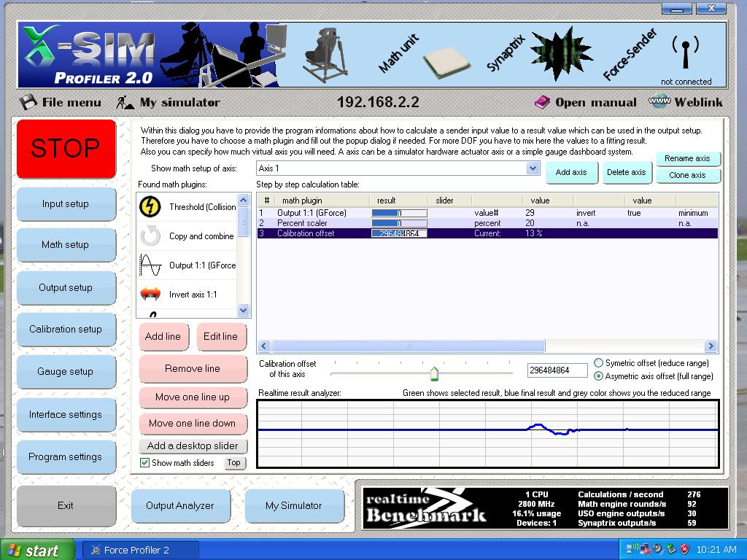Click the Top button
The image size is (747, 560).
point(234,462)
